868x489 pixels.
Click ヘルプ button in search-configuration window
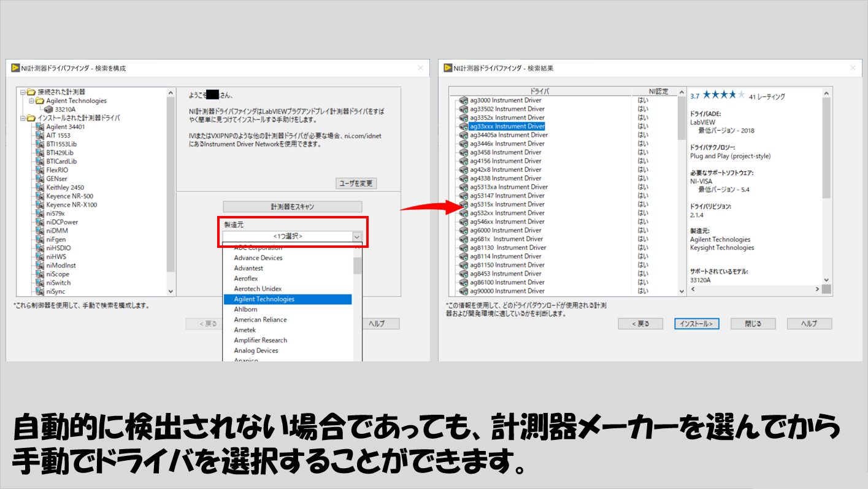381,324
